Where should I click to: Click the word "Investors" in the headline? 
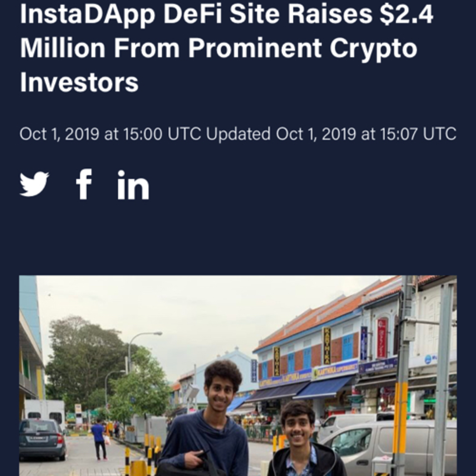(79, 82)
